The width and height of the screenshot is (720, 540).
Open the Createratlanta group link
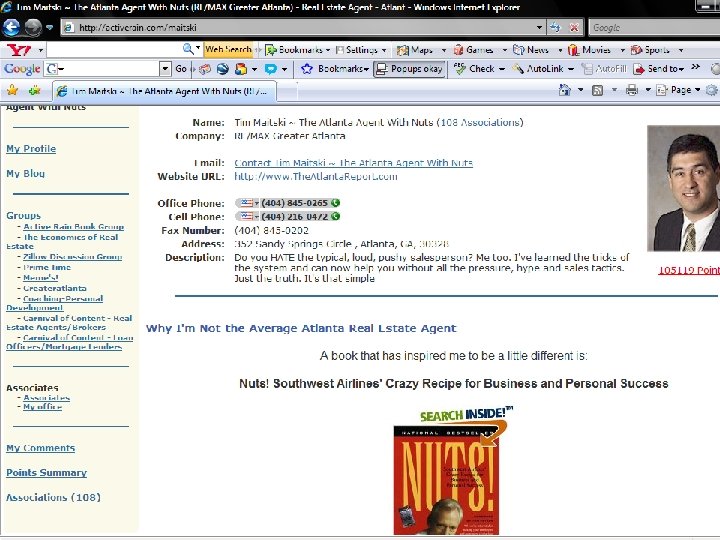pyautogui.click(x=55, y=288)
